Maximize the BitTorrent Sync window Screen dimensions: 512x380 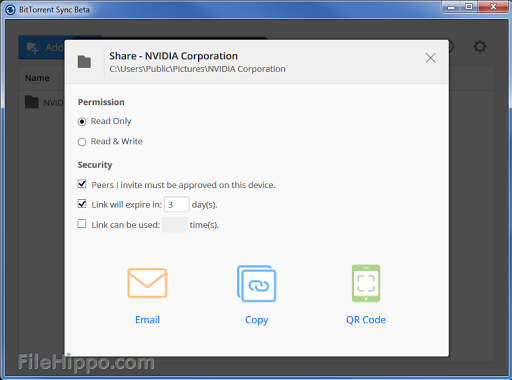tap(469, 7)
